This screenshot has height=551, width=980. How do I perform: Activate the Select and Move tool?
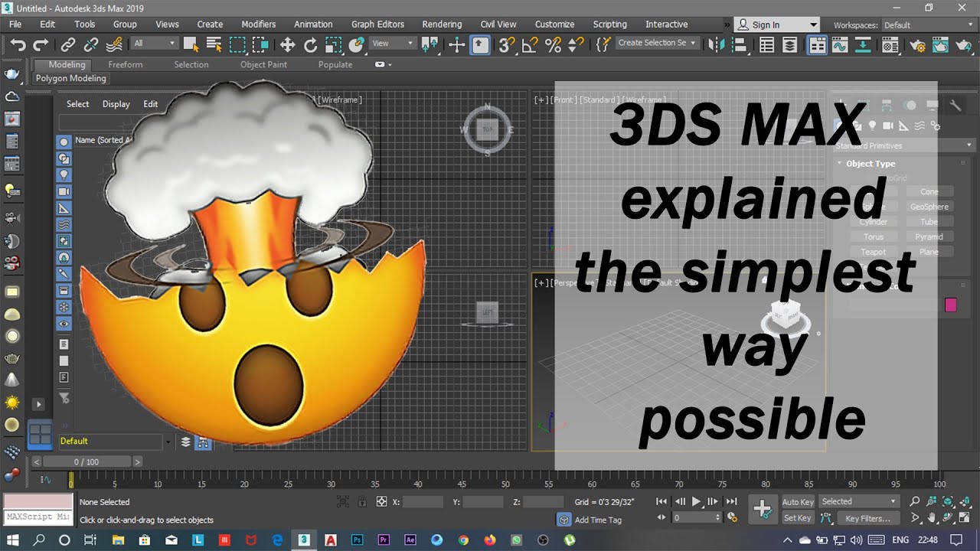[288, 44]
